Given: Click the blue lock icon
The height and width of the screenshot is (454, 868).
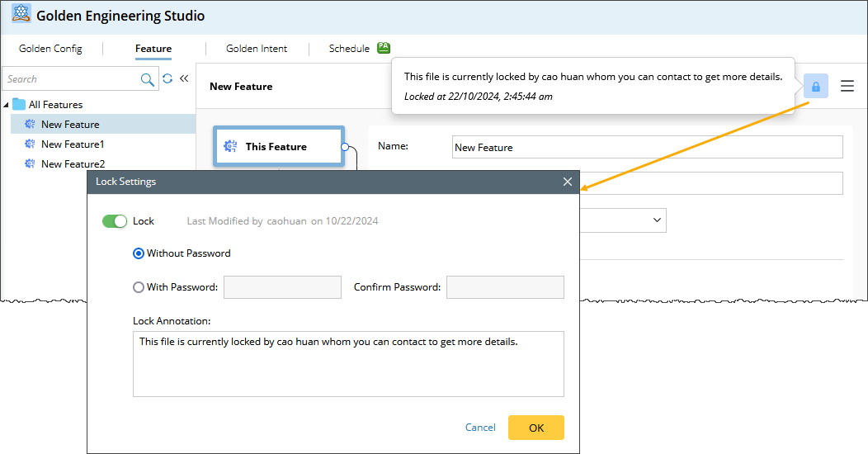Looking at the screenshot, I should pyautogui.click(x=815, y=87).
